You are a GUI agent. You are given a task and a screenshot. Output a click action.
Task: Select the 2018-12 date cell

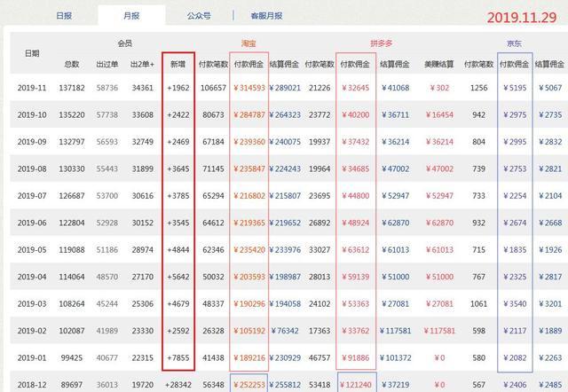coord(32,384)
